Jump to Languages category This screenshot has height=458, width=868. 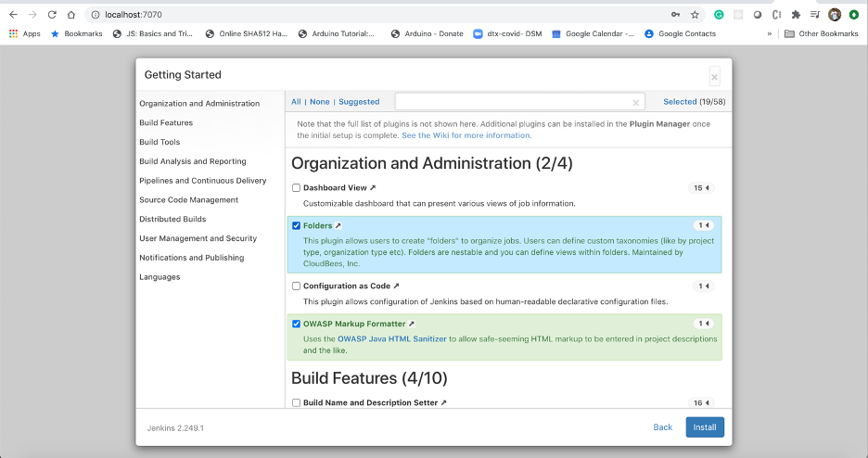(x=160, y=277)
